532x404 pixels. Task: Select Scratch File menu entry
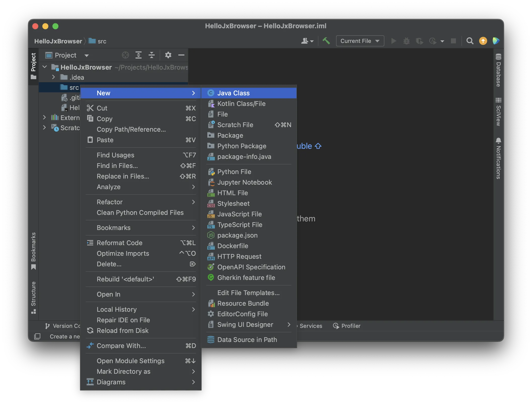click(x=249, y=125)
